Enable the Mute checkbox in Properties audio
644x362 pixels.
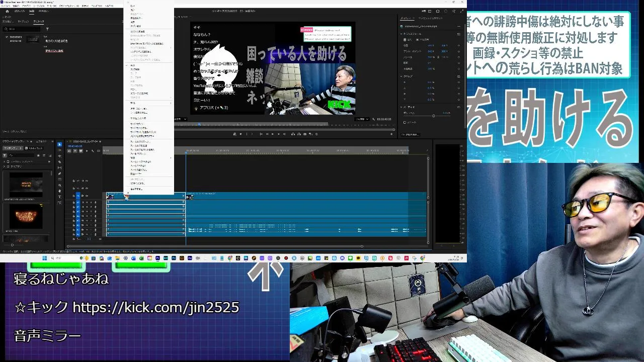coord(405,123)
